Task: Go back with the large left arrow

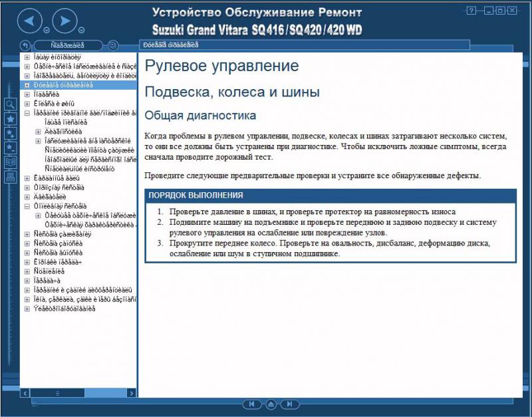Action: point(29,21)
